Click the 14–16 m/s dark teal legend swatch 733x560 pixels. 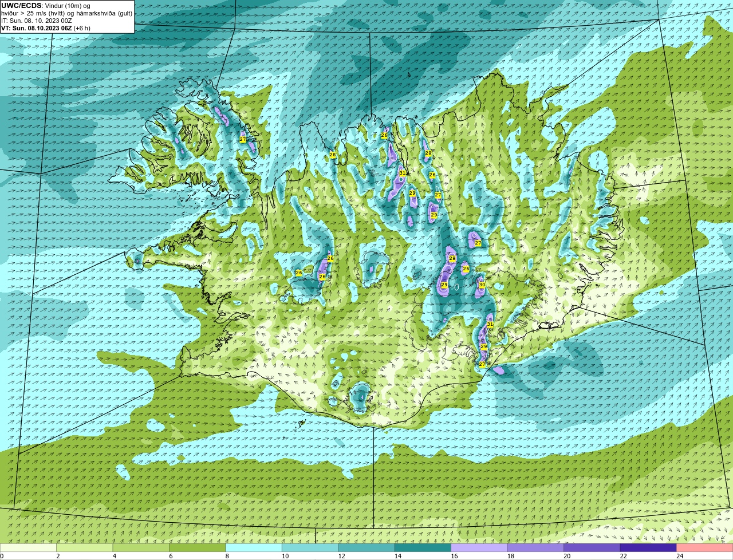pos(423,547)
